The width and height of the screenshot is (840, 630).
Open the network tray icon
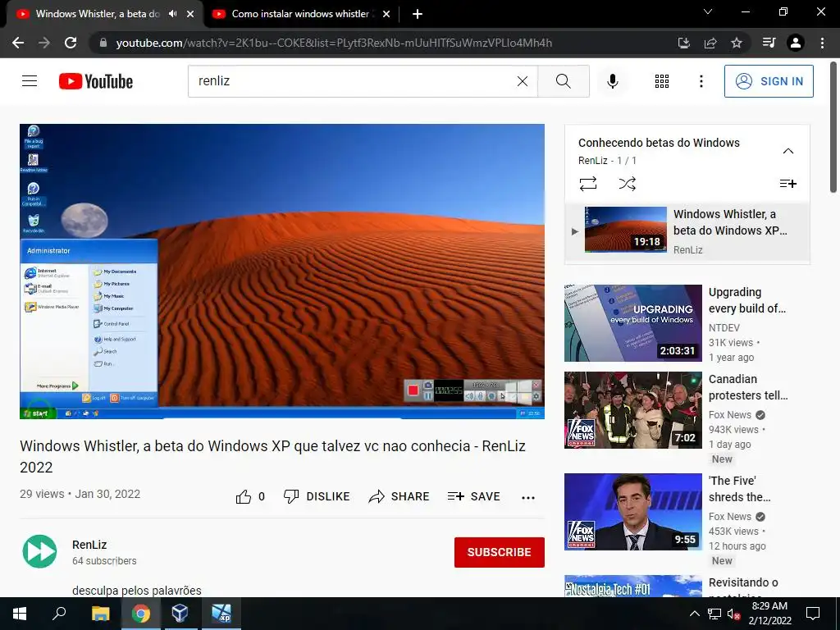pyautogui.click(x=714, y=614)
